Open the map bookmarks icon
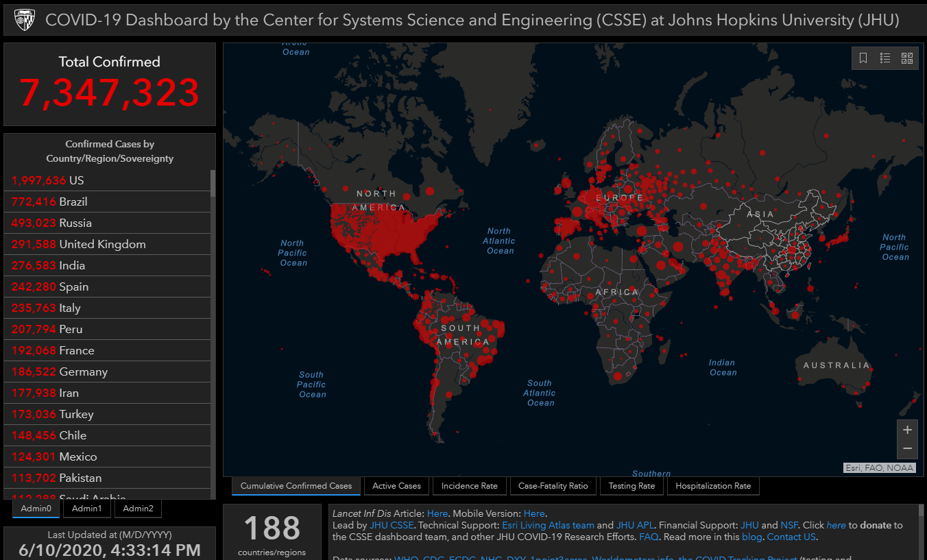This screenshot has width=927, height=560. 863,58
